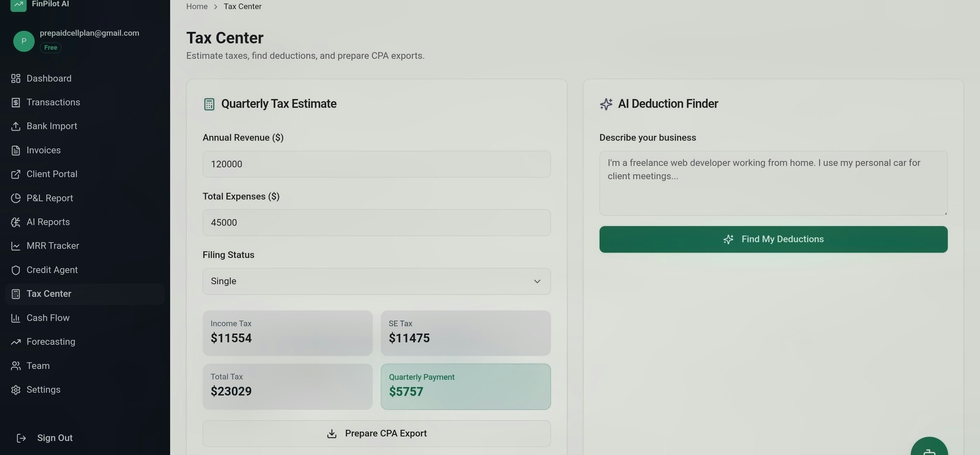Click the Tax Center calculator sidebar icon
Screen dimensions: 980x455
click(x=16, y=294)
